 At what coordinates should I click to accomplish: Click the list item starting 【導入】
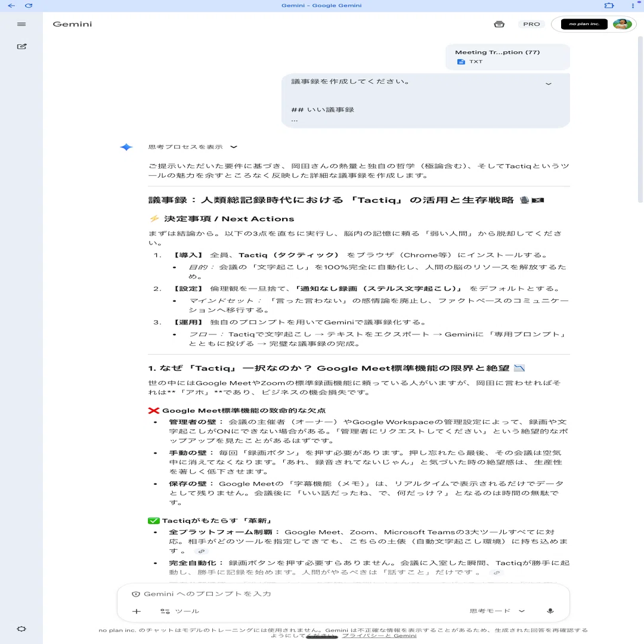point(360,255)
